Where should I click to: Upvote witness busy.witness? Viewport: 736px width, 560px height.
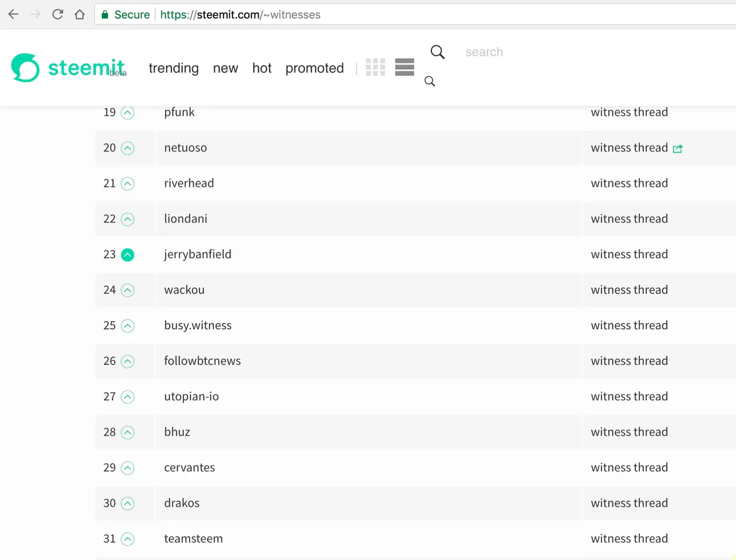pyautogui.click(x=128, y=326)
